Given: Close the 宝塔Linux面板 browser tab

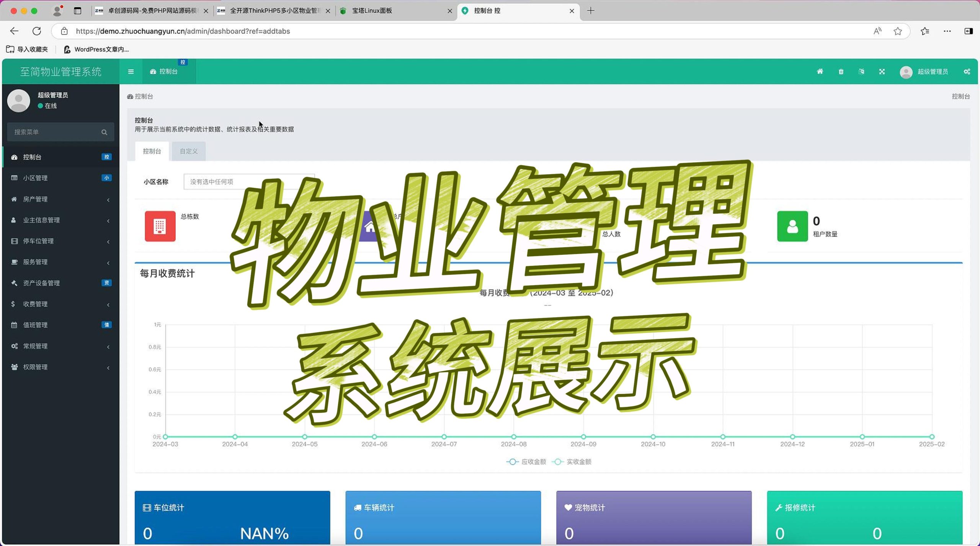Looking at the screenshot, I should [x=450, y=11].
